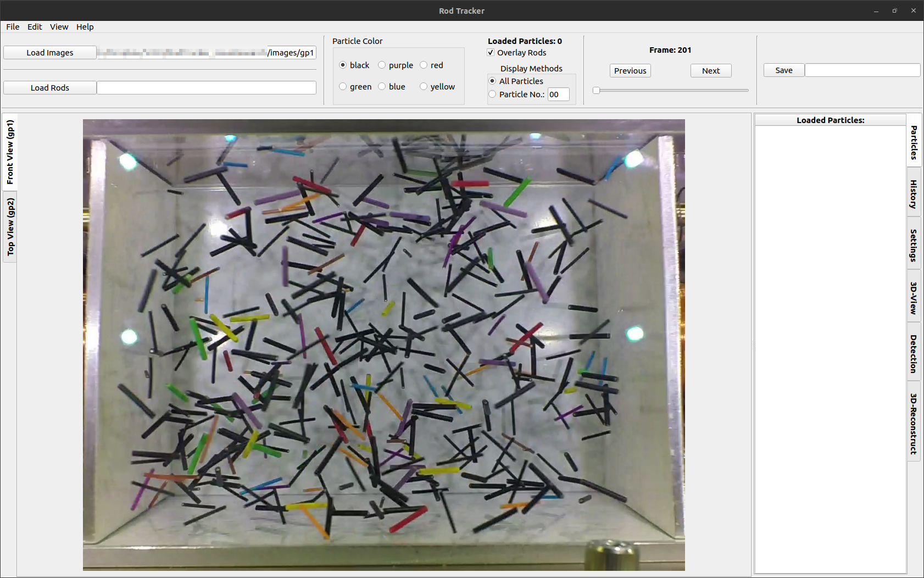Open the 3D-Reconstruct tab

pyautogui.click(x=914, y=424)
